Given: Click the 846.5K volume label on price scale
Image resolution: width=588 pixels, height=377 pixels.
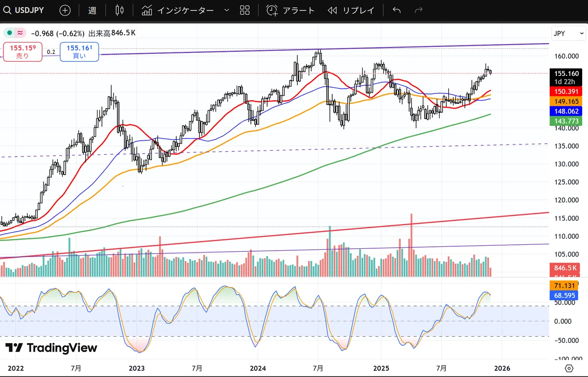Looking at the screenshot, I should 566,268.
